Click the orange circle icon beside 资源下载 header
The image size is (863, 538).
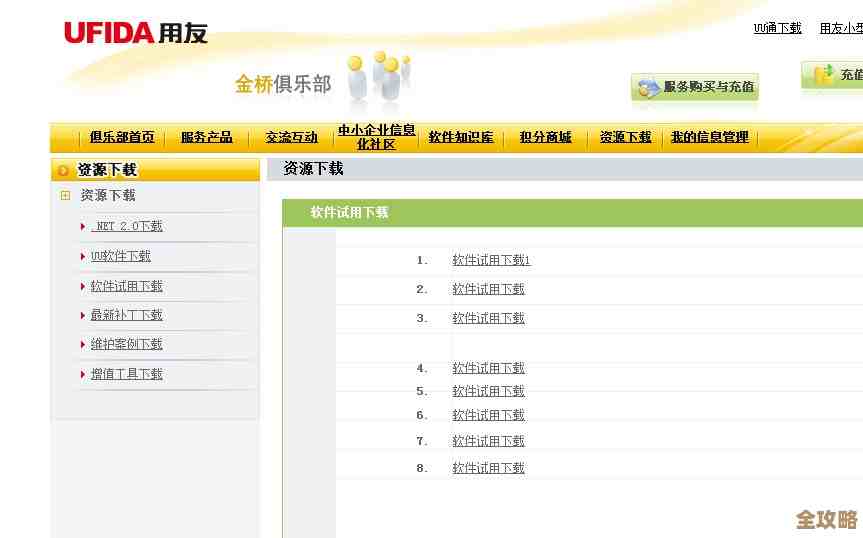pyautogui.click(x=63, y=171)
